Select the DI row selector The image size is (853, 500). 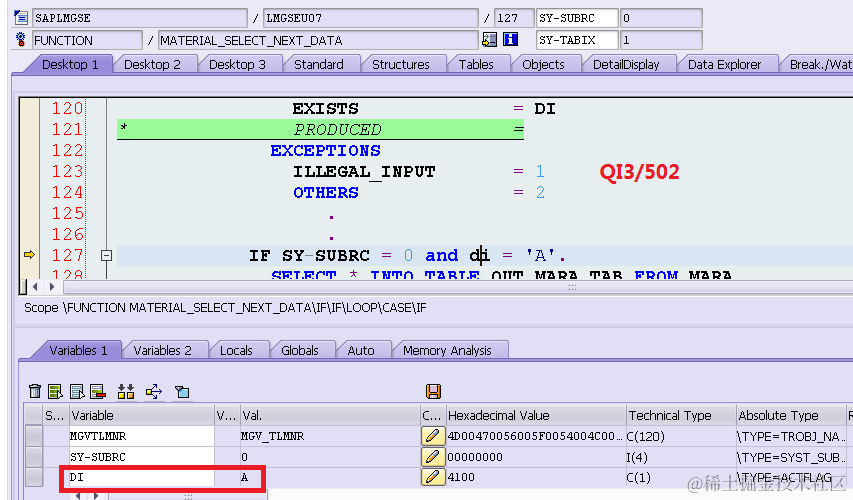[34, 477]
